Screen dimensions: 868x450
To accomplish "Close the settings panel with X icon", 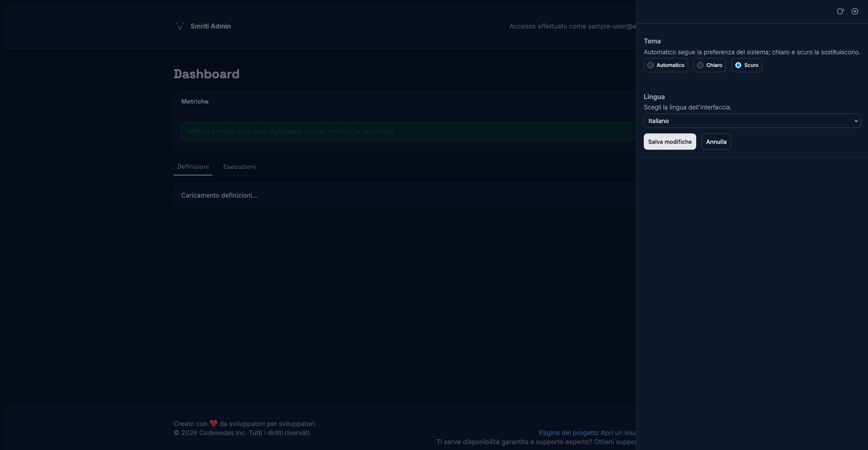I will coord(854,11).
